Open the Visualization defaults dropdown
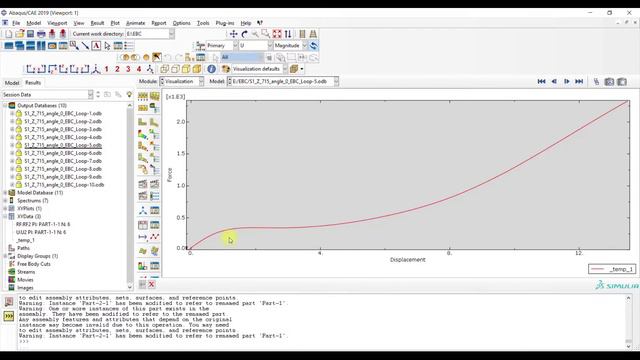 (x=285, y=69)
